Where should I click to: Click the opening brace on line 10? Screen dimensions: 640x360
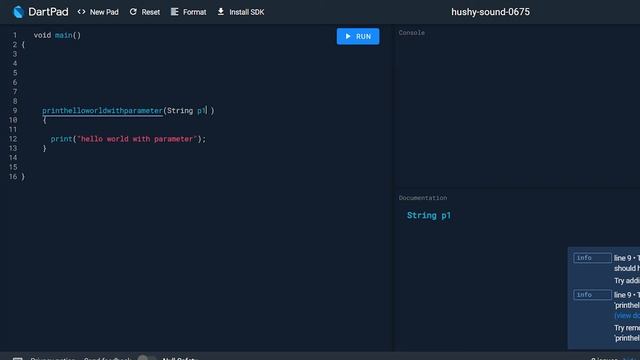pos(44,120)
